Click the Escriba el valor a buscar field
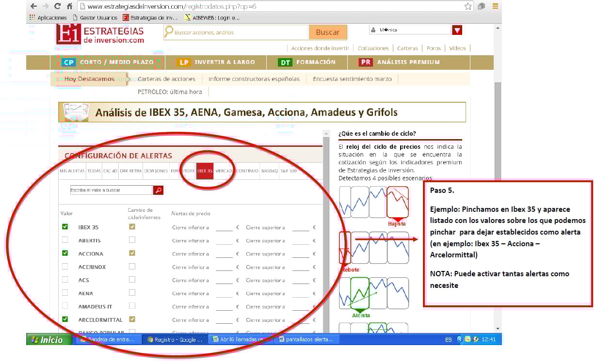The height and width of the screenshot is (364, 597). [111, 190]
